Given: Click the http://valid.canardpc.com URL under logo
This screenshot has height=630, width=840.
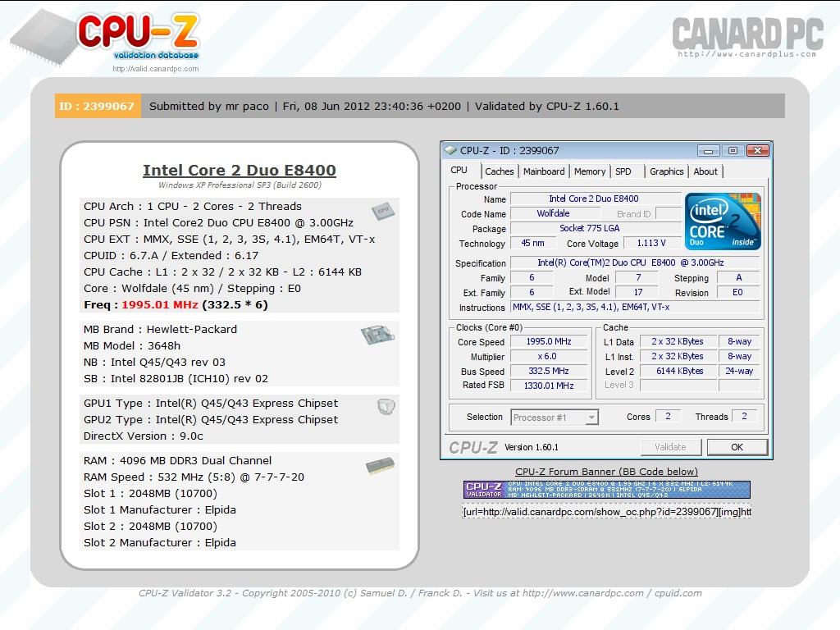Looking at the screenshot, I should [x=155, y=69].
